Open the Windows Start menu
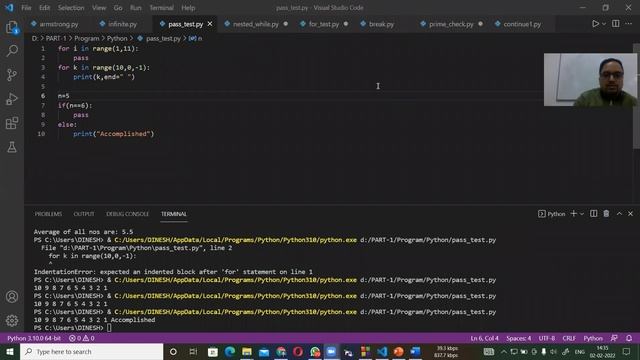Image resolution: width=640 pixels, height=360 pixels. (10, 351)
